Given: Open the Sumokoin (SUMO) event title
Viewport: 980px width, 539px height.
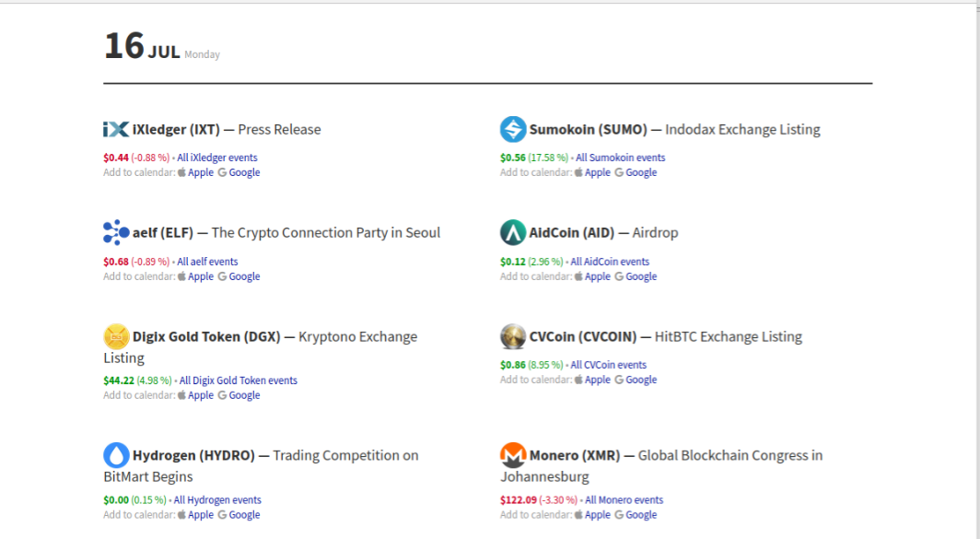Looking at the screenshot, I should 589,130.
